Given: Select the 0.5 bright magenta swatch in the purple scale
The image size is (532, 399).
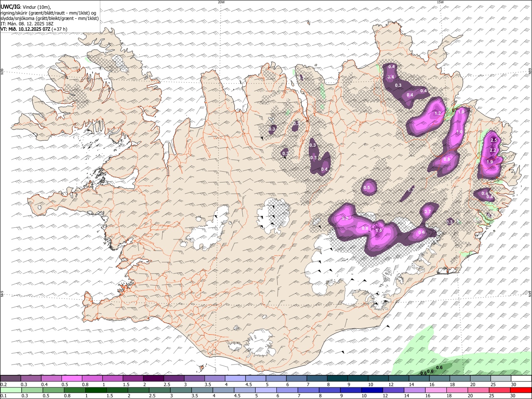Looking at the screenshot, I should [x=71, y=379].
